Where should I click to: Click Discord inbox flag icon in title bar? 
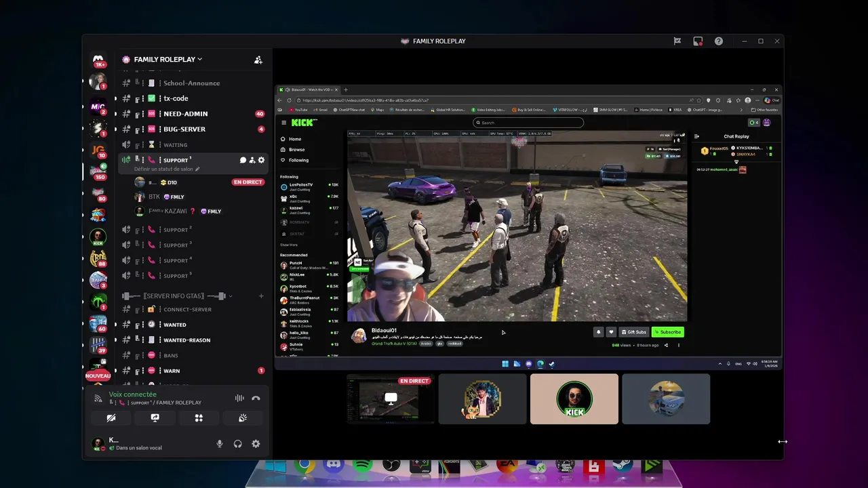click(677, 41)
